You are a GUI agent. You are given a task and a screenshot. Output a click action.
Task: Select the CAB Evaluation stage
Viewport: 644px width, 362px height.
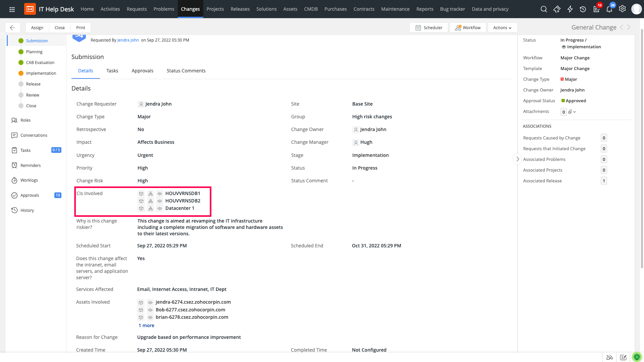click(x=40, y=62)
